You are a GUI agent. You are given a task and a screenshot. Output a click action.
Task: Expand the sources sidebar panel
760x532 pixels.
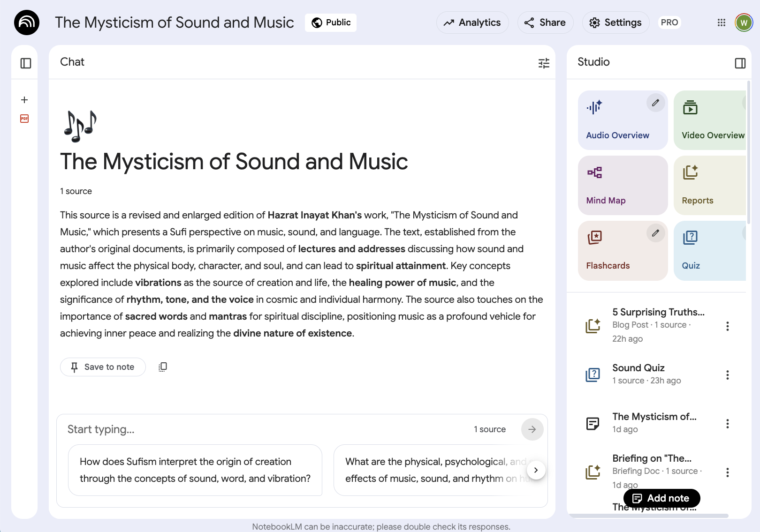pos(26,63)
